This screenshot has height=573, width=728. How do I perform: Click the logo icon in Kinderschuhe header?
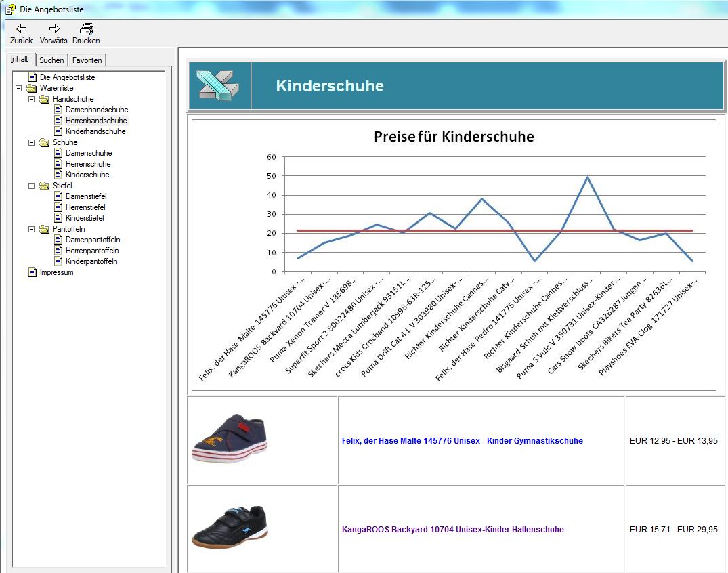[x=219, y=85]
